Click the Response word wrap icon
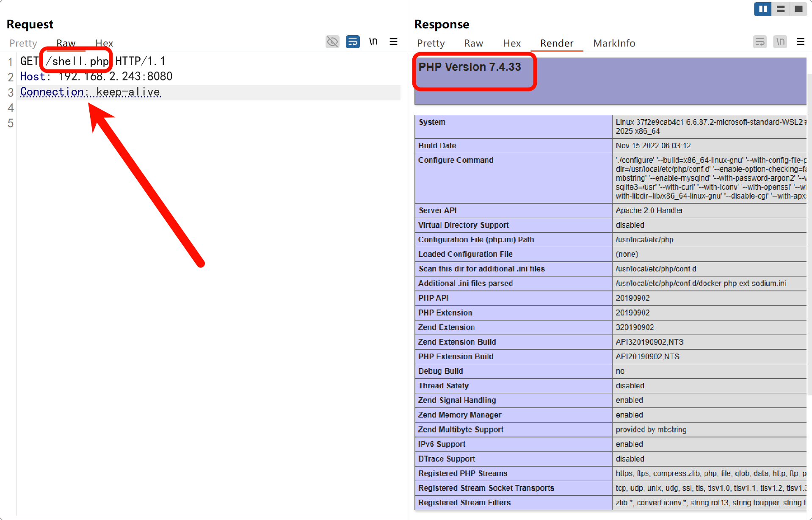Viewport: 812px width, 520px height. [760, 41]
